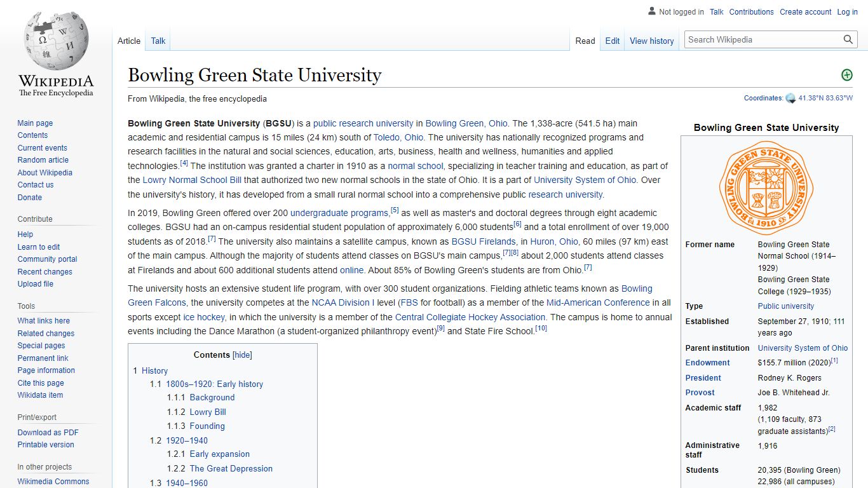868x488 pixels.
Task: Open Community portal link
Action: [x=47, y=259]
